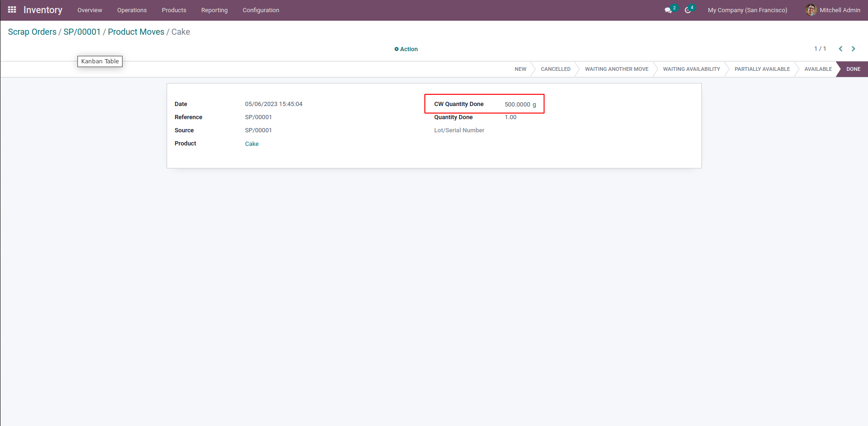
Task: Open SP/00001 breadcrumb link
Action: point(82,32)
